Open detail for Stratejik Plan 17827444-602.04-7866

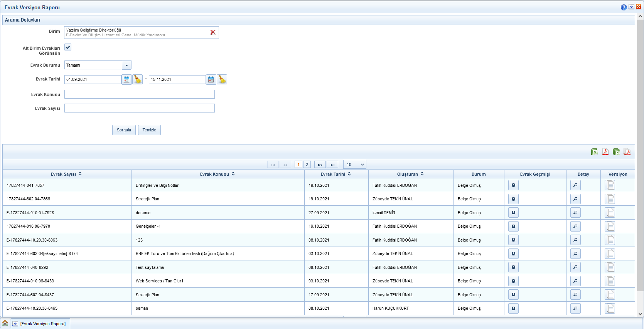click(x=575, y=199)
